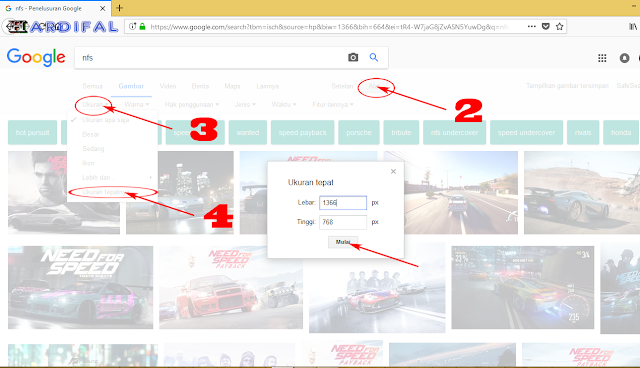Bookmark page with the star icon
The width and height of the screenshot is (640, 368).
(x=560, y=27)
